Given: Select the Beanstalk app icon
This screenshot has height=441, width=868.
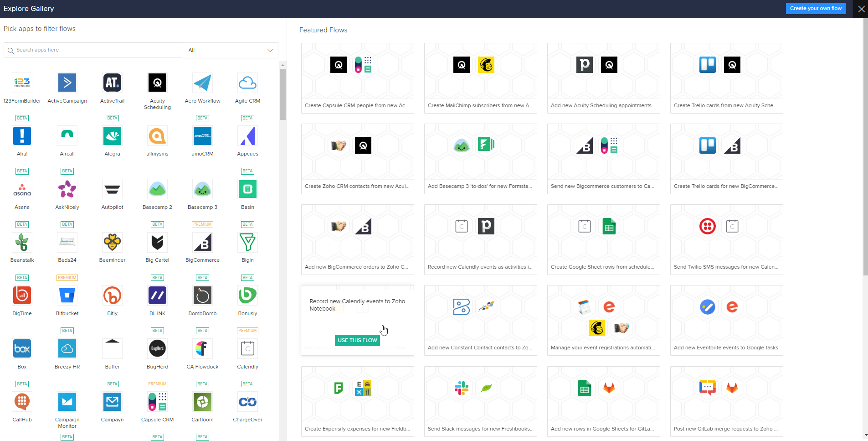Looking at the screenshot, I should (x=22, y=242).
